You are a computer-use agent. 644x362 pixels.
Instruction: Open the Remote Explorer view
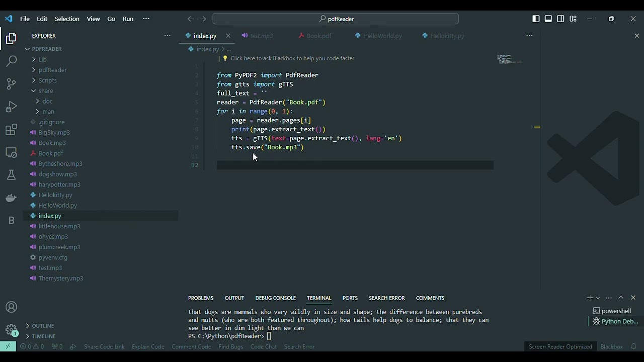point(11,152)
